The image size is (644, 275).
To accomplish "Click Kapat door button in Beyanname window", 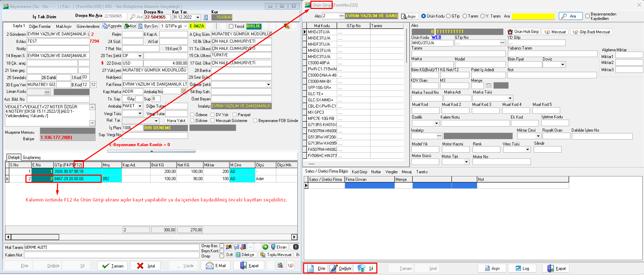I will [249, 266].
